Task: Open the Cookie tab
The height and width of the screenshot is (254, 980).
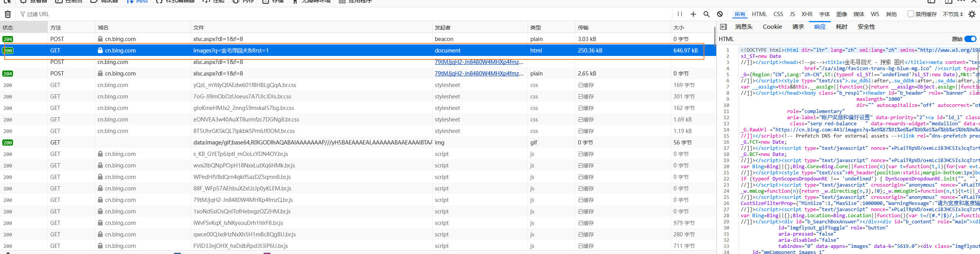Action: click(x=773, y=27)
